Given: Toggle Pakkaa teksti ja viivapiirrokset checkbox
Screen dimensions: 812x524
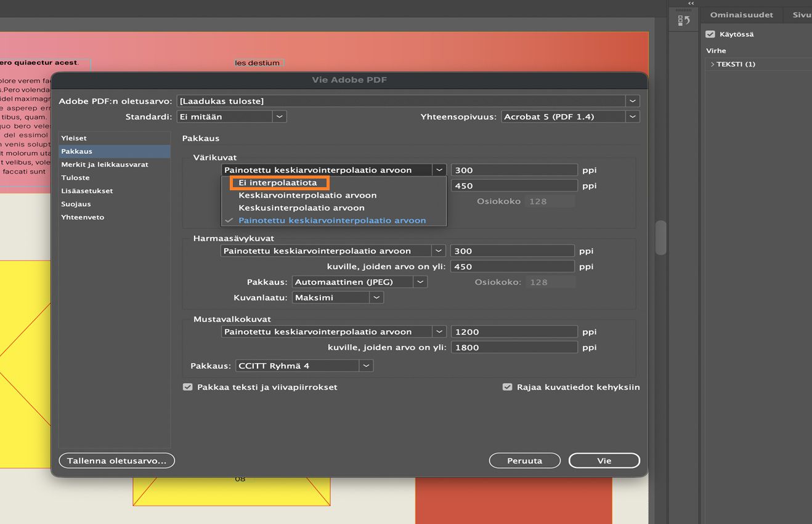Looking at the screenshot, I should (x=187, y=387).
